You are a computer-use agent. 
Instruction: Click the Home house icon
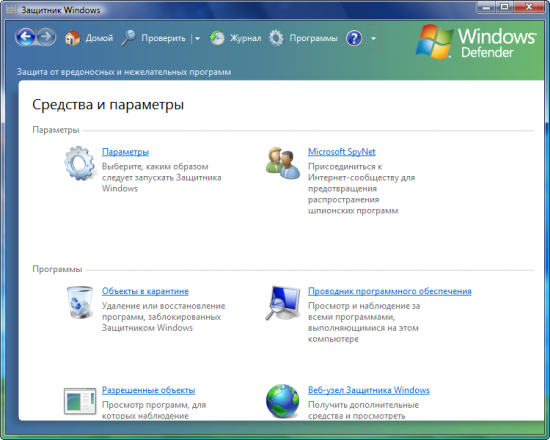(x=73, y=38)
